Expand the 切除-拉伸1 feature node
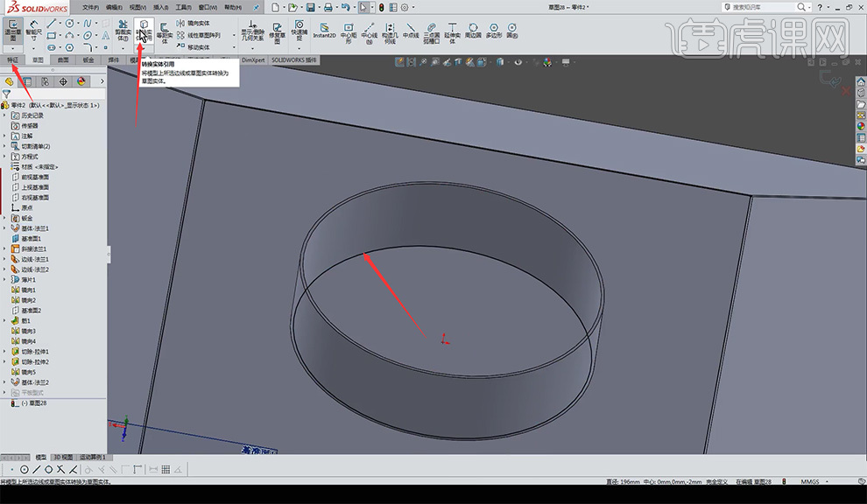The height and width of the screenshot is (504, 867). click(x=4, y=351)
